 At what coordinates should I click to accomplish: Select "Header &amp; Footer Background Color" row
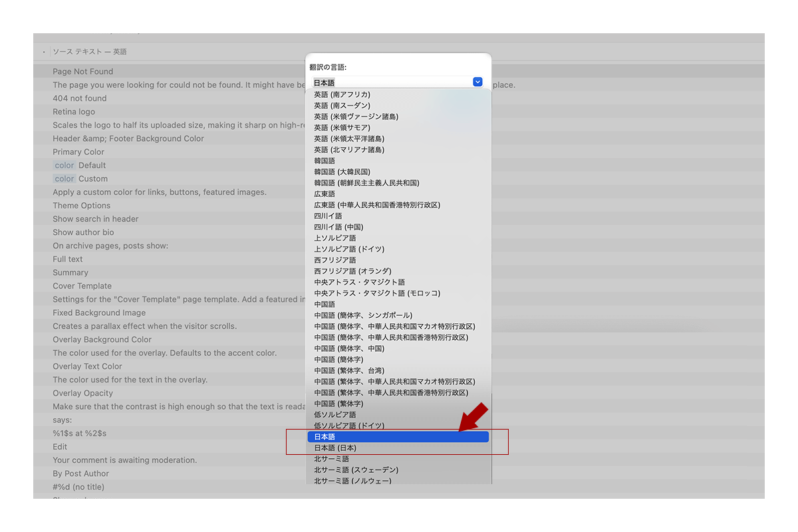coord(128,138)
